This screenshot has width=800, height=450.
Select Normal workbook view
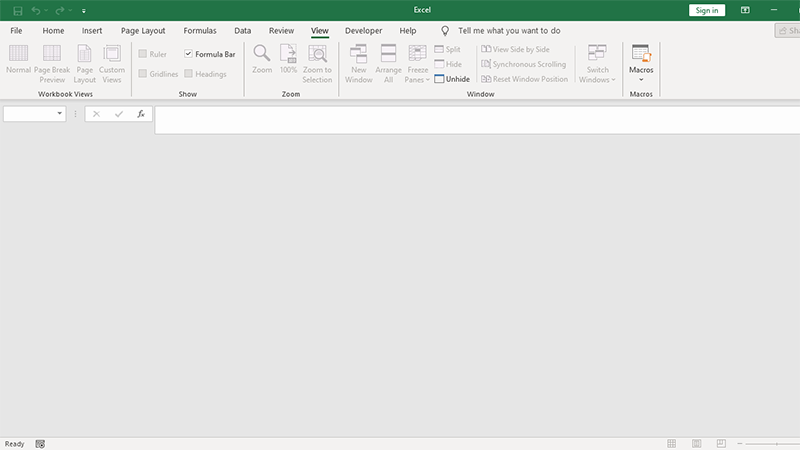point(18,60)
